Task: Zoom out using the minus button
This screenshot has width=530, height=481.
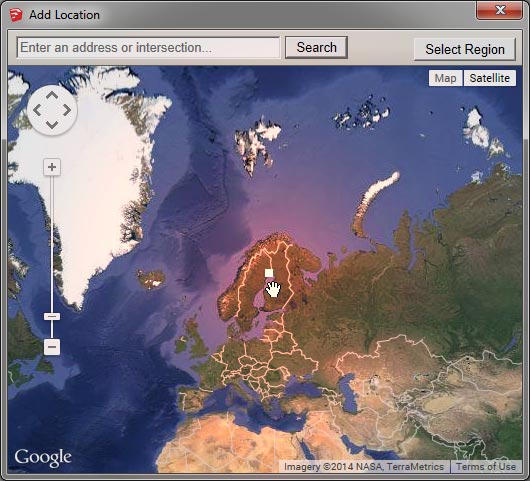Action: click(52, 347)
